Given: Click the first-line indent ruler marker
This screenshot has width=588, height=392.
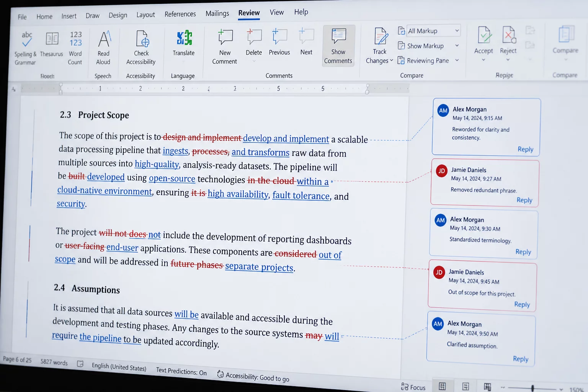Looking at the screenshot, I should tap(60, 86).
